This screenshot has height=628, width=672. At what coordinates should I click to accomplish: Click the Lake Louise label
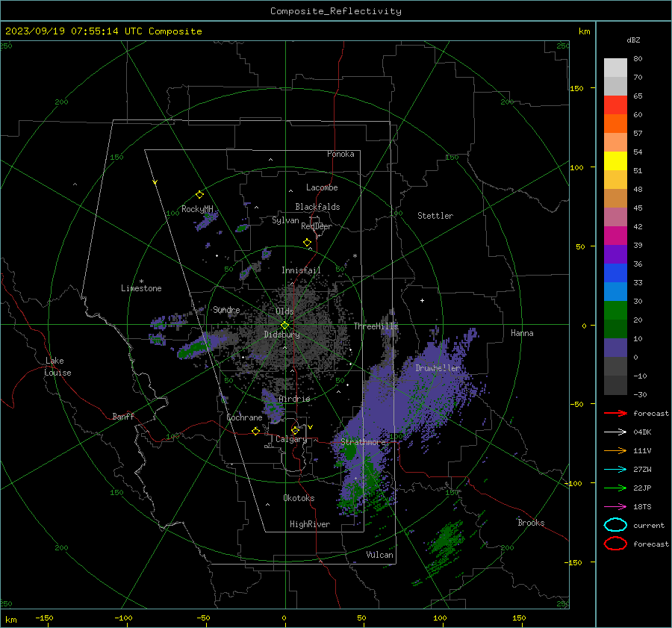pos(58,367)
